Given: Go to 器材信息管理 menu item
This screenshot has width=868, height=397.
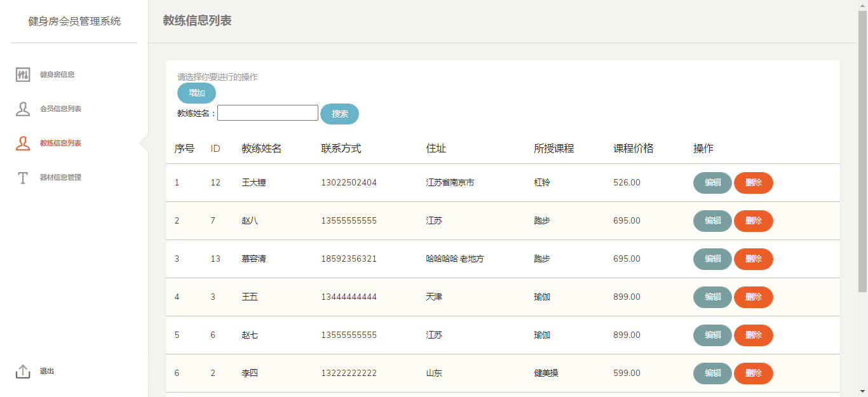Looking at the screenshot, I should (60, 177).
